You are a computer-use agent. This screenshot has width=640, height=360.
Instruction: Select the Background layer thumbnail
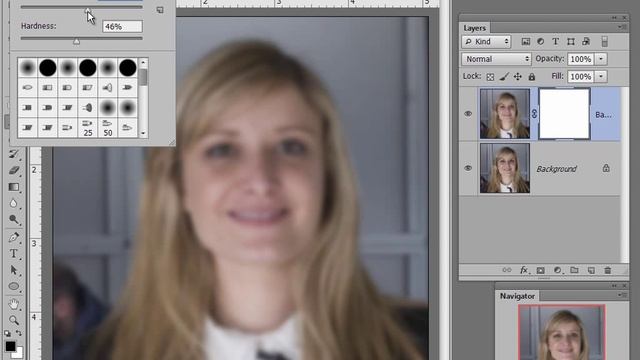tap(505, 168)
